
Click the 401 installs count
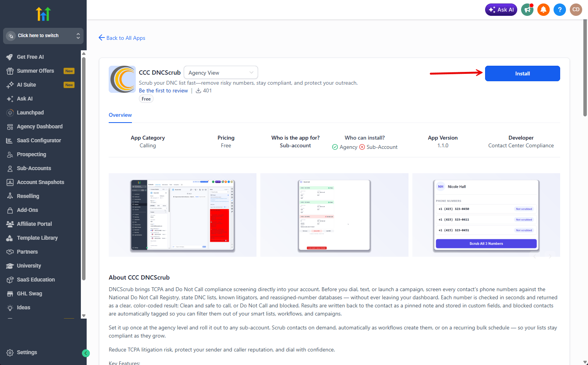204,91
